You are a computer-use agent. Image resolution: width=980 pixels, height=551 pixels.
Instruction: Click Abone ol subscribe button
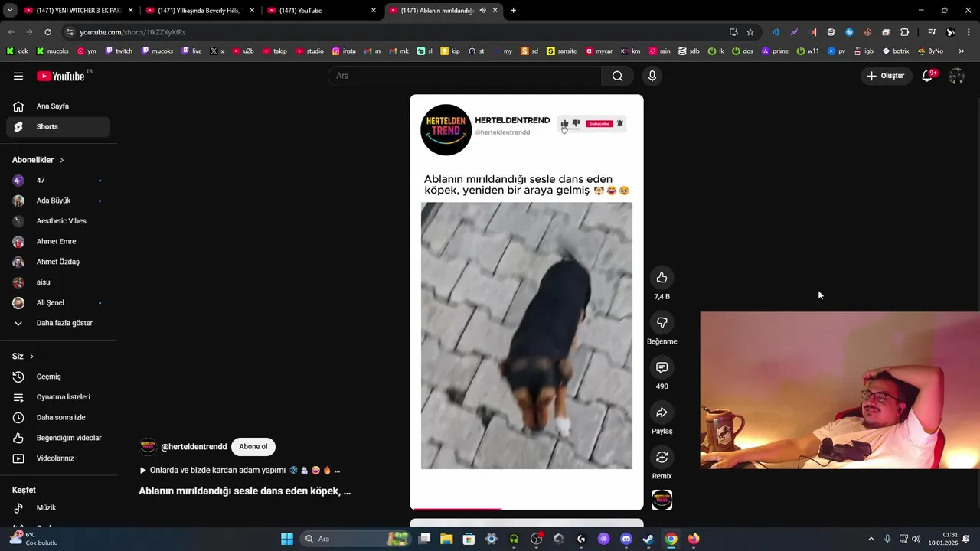pos(253,447)
